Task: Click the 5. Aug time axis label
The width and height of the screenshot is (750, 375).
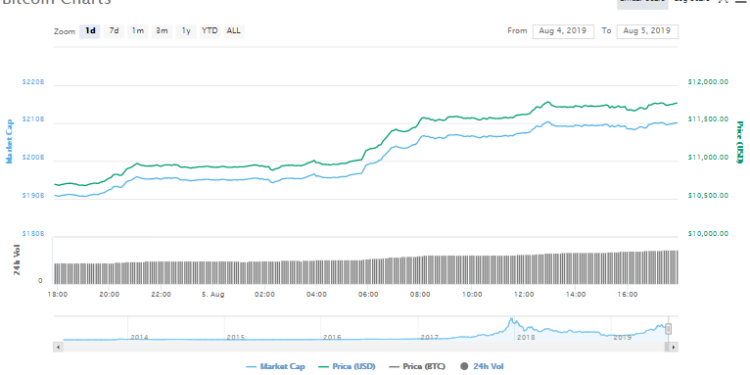Action: [212, 295]
